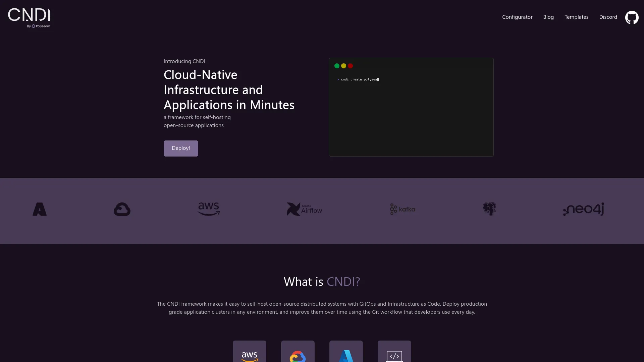The image size is (644, 362).
Task: Click the CNDI framework description paragraph
Action: [x=322, y=308]
